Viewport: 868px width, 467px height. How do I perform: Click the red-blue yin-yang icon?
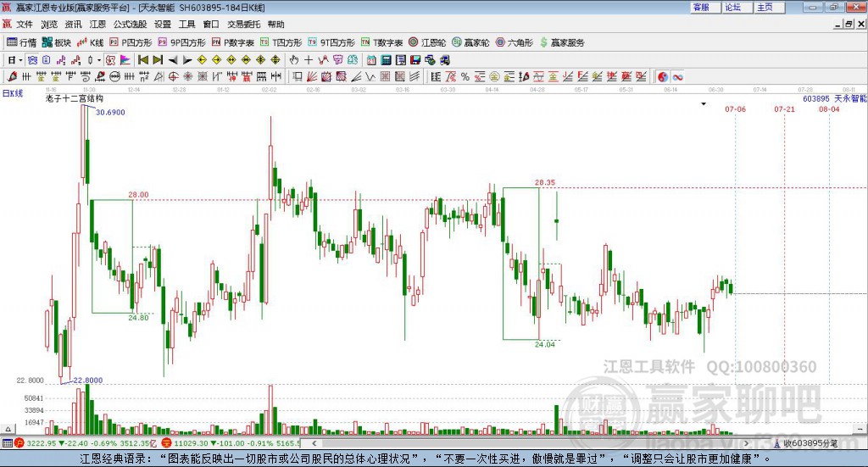click(663, 77)
